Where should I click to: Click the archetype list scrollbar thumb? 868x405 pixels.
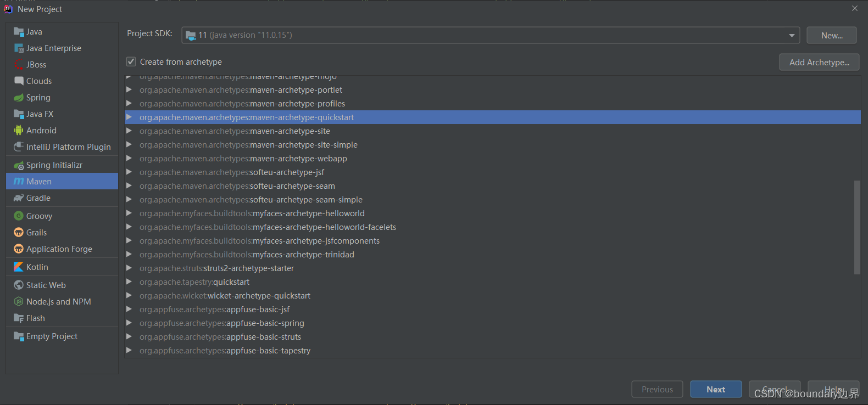(857, 227)
